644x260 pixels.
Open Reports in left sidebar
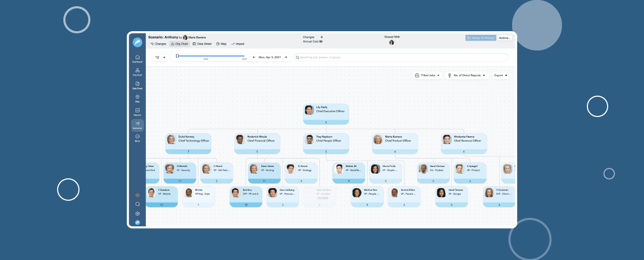pos(137,111)
